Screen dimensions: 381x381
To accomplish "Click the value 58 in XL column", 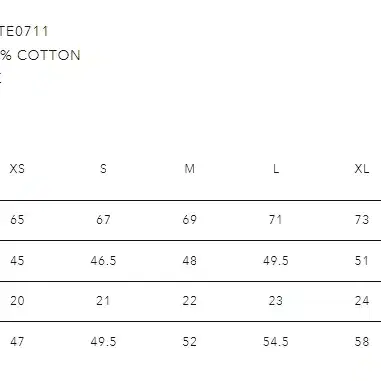I will point(362,342).
